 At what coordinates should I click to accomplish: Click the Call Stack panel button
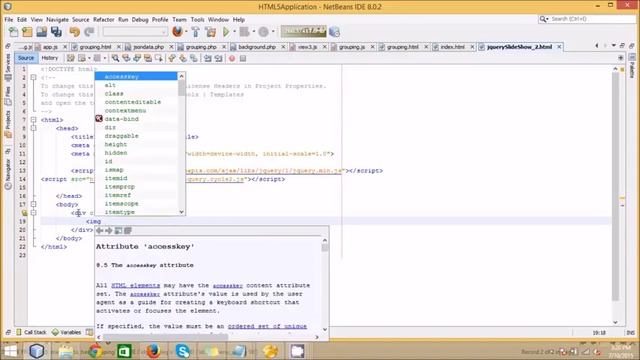click(31, 332)
